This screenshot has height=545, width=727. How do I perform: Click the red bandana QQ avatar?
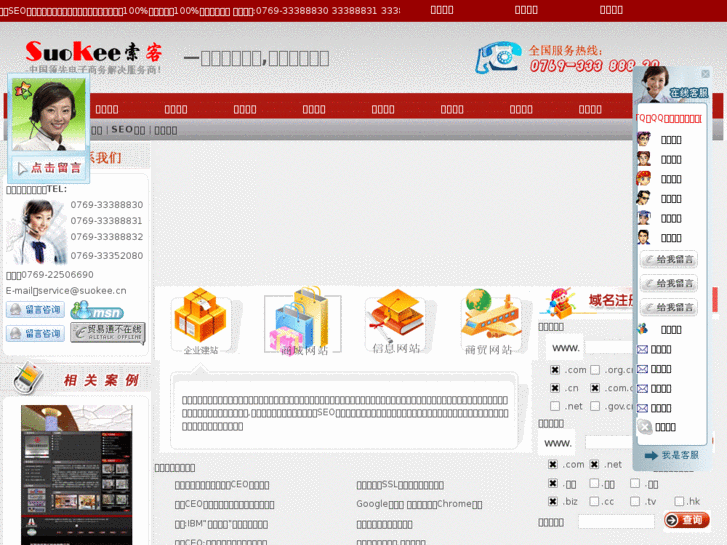[x=644, y=178]
